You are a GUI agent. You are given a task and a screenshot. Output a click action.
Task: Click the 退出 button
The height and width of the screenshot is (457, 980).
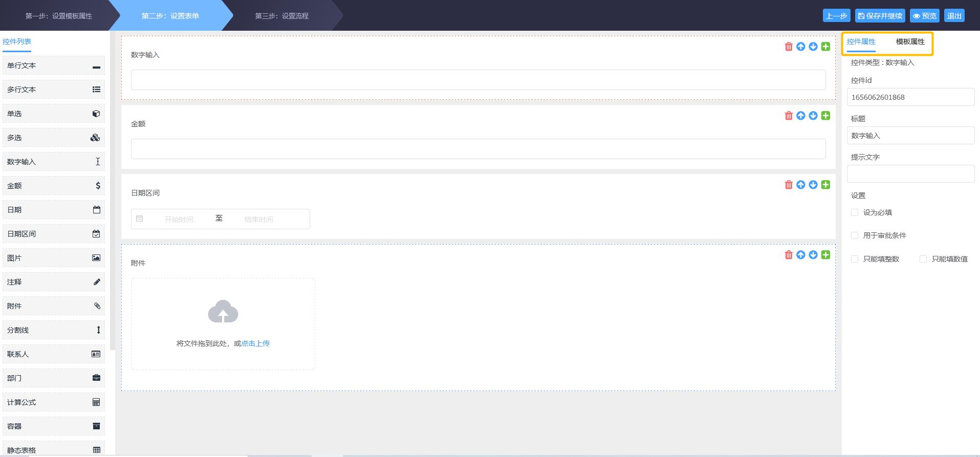click(954, 16)
